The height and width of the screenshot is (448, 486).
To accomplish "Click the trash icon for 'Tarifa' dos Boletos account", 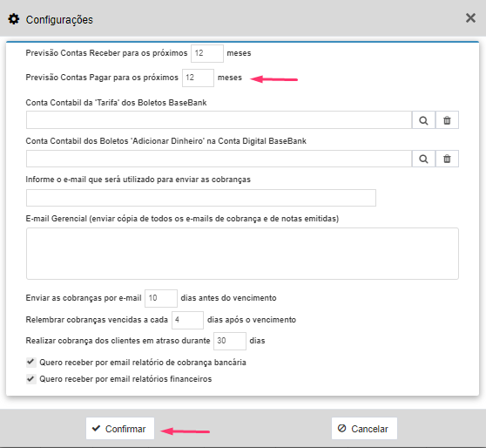I will tap(447, 120).
